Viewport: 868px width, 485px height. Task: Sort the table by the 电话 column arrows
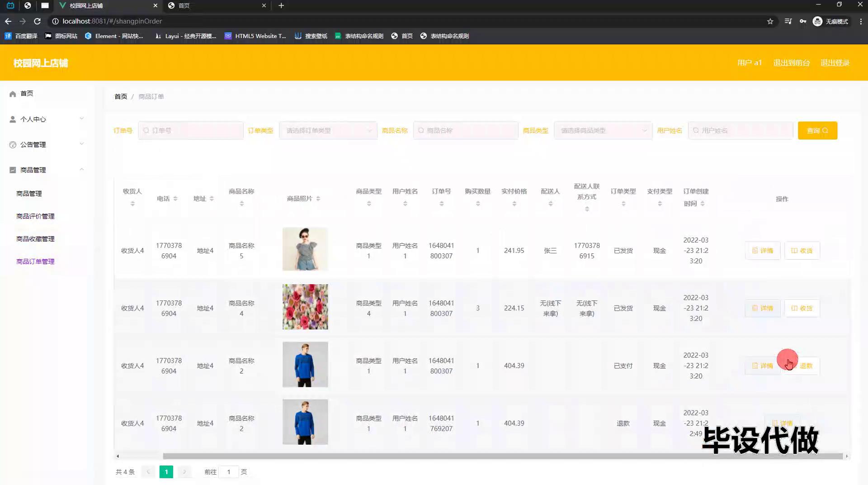click(x=175, y=199)
